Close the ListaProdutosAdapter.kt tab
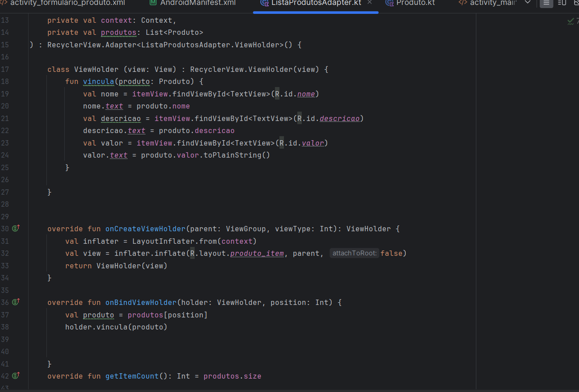Viewport: 579px width, 392px height. click(x=369, y=3)
